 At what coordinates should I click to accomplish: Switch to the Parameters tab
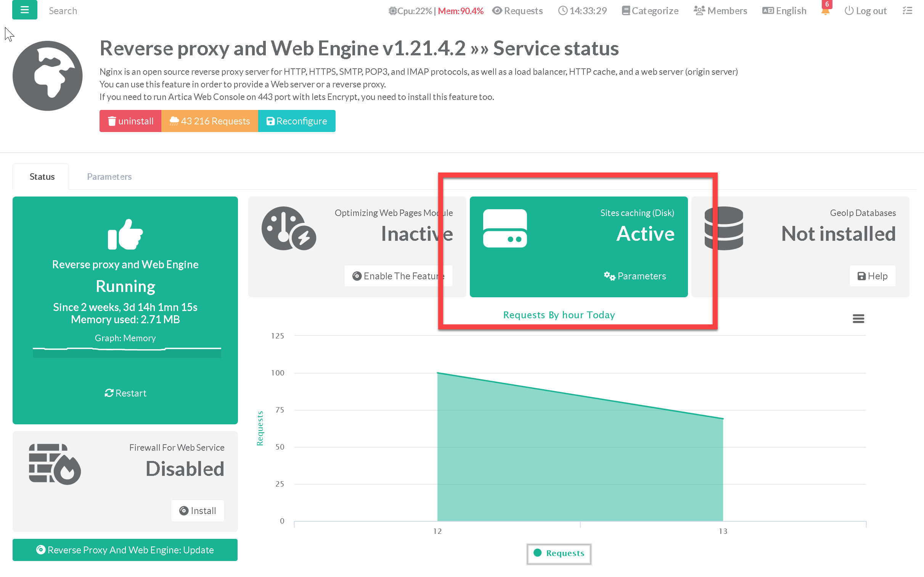(109, 177)
